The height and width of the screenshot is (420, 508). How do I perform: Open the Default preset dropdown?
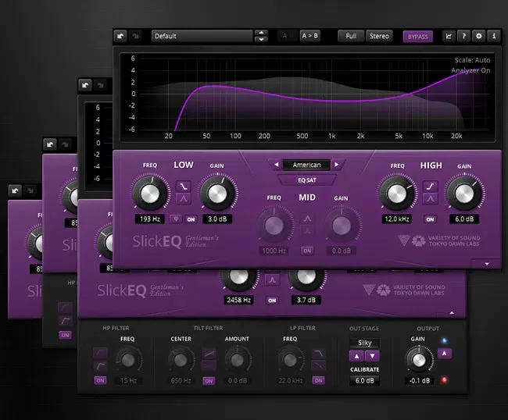point(202,36)
